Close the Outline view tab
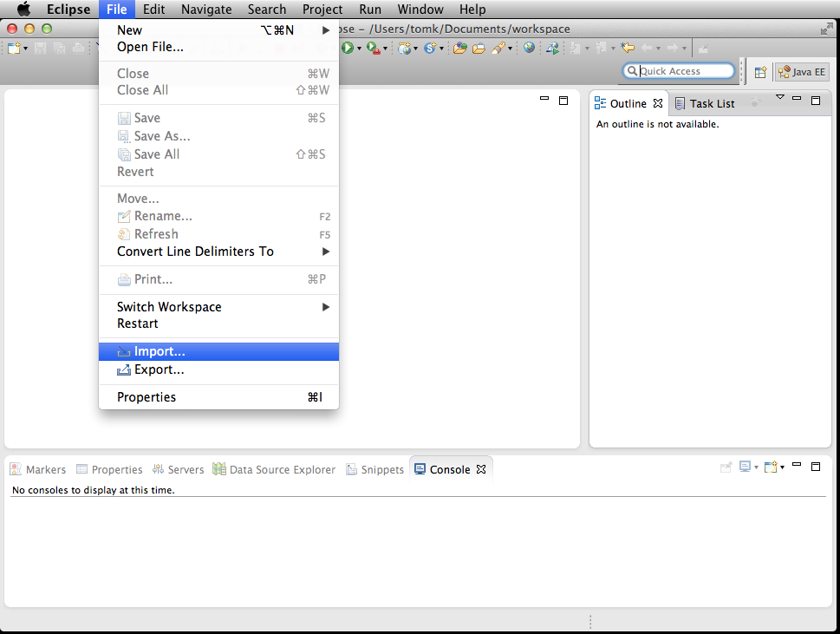This screenshot has height=634, width=840. coord(658,103)
